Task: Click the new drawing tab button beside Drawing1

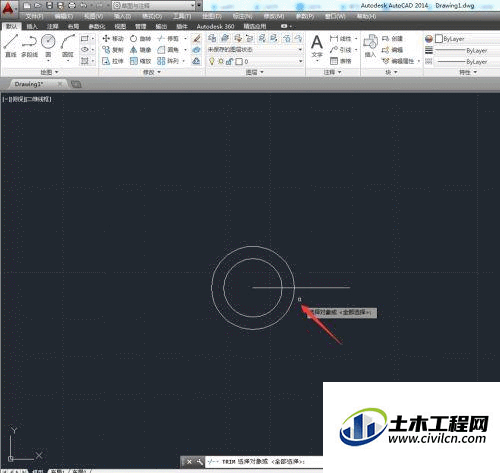Action: pos(76,84)
